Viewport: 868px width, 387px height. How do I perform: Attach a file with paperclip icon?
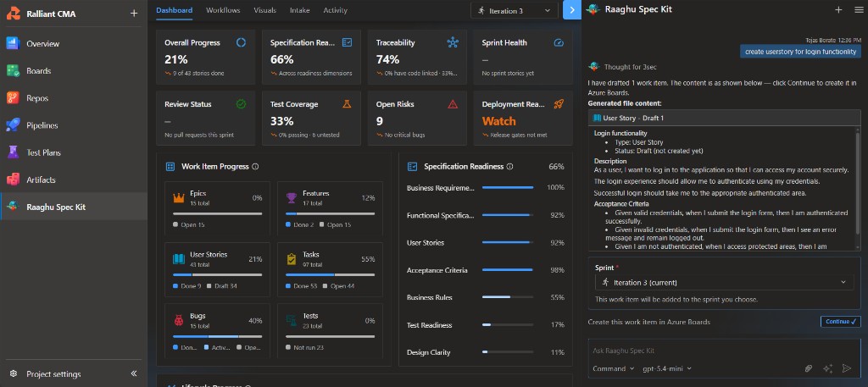pos(809,368)
